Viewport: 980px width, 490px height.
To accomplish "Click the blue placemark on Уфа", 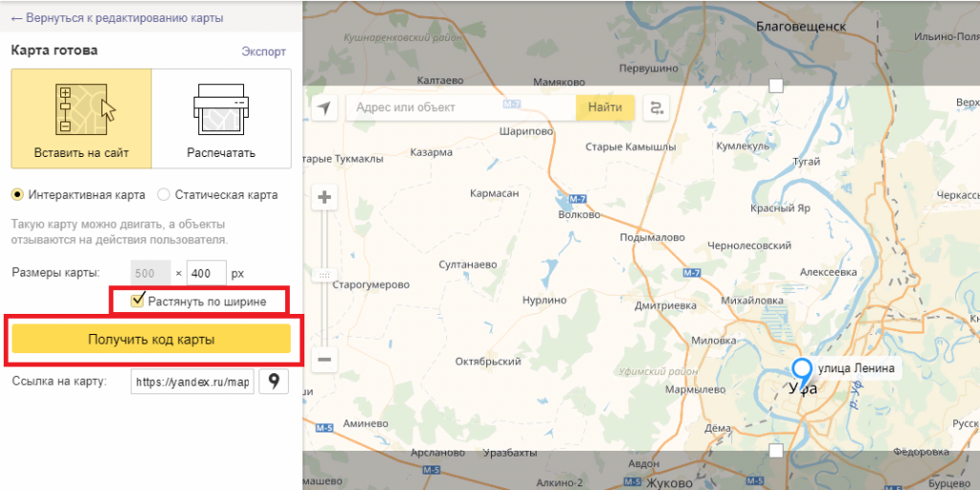I will 802,374.
